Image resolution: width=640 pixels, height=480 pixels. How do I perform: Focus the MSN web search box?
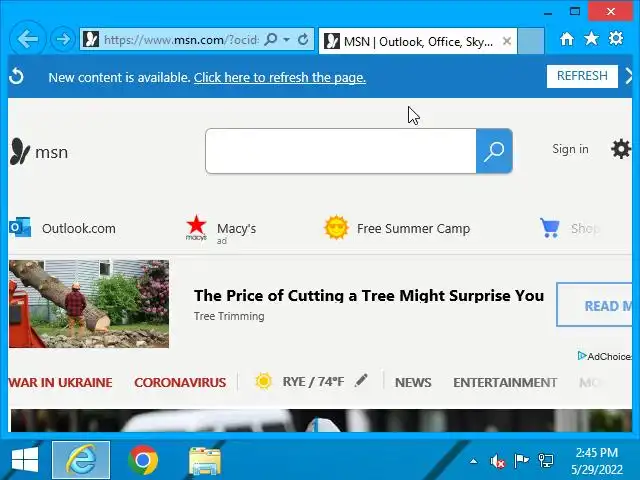pyautogui.click(x=341, y=151)
